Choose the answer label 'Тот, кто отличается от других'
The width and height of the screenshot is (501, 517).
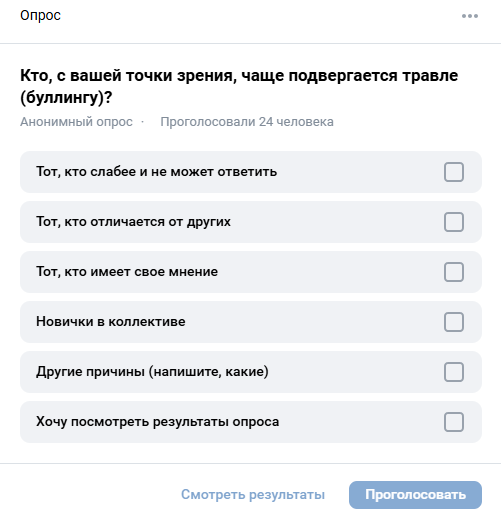[133, 222]
